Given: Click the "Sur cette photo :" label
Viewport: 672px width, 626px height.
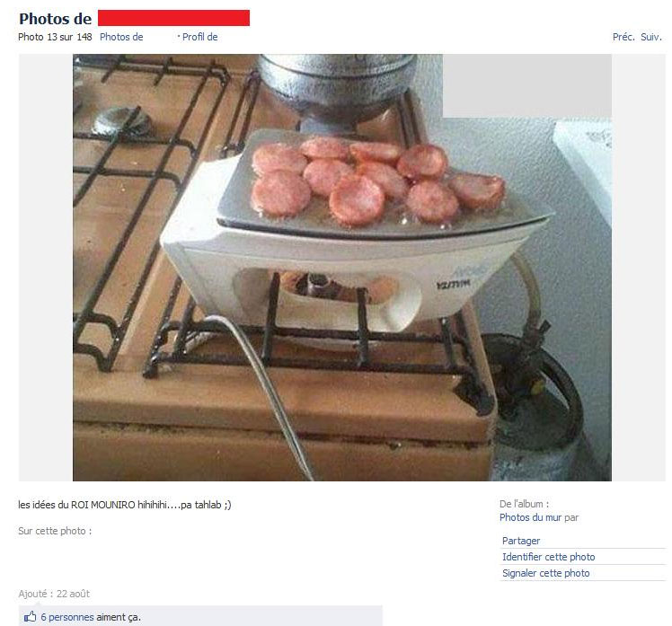Looking at the screenshot, I should [55, 532].
